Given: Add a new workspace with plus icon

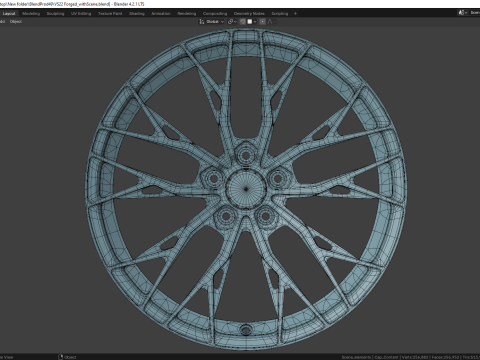Looking at the screenshot, I should (295, 14).
